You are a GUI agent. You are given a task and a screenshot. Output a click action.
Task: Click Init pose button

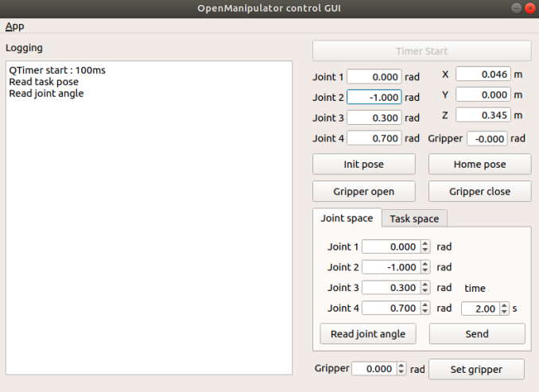click(363, 165)
